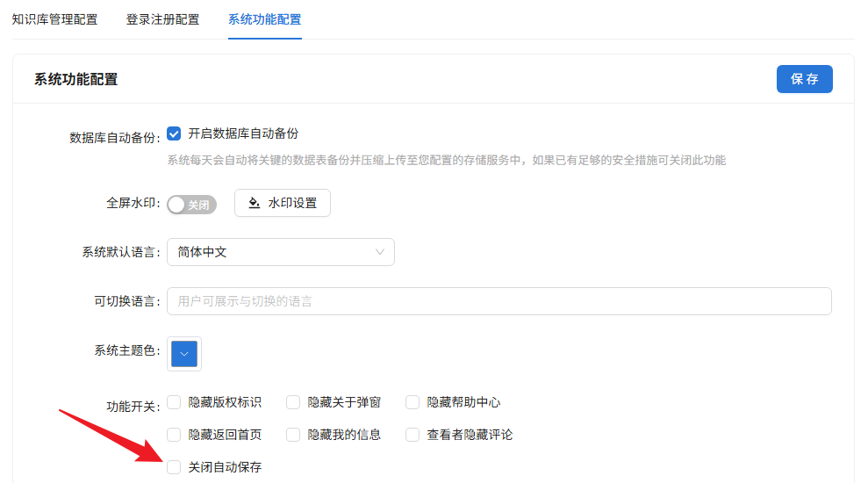Image resolution: width=868 pixels, height=483 pixels.
Task: Open the 系统主题色 color picker
Action: coord(184,353)
